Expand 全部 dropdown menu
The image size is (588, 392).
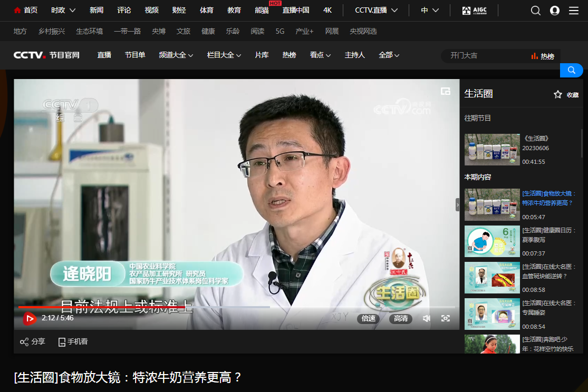[x=389, y=55]
